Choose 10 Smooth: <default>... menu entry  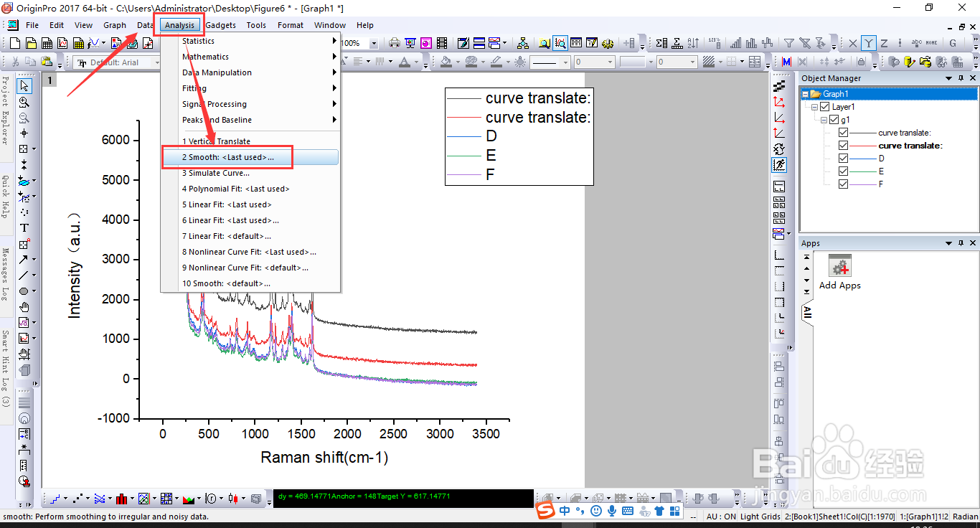click(250, 283)
